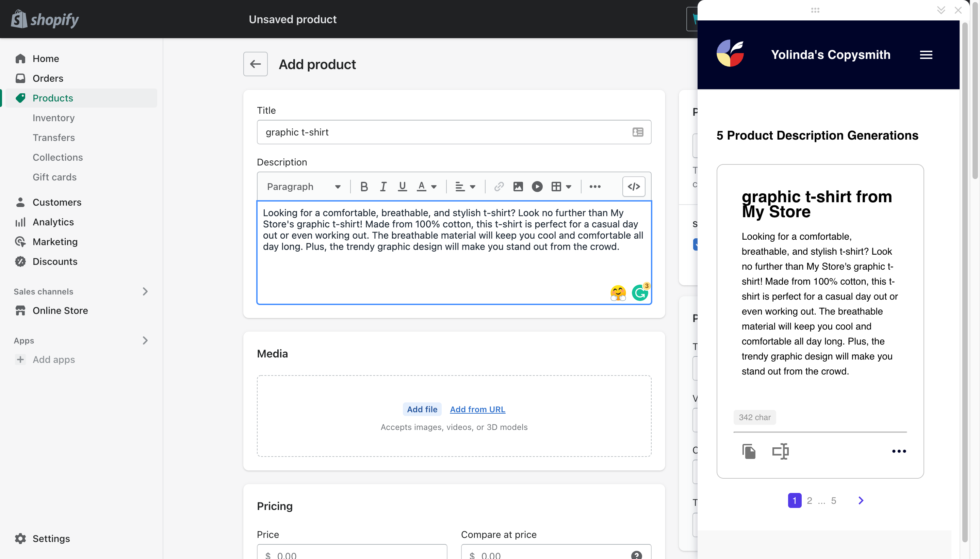Screen dimensions: 980x559
Task: Click the product Title input field
Action: pyautogui.click(x=445, y=132)
